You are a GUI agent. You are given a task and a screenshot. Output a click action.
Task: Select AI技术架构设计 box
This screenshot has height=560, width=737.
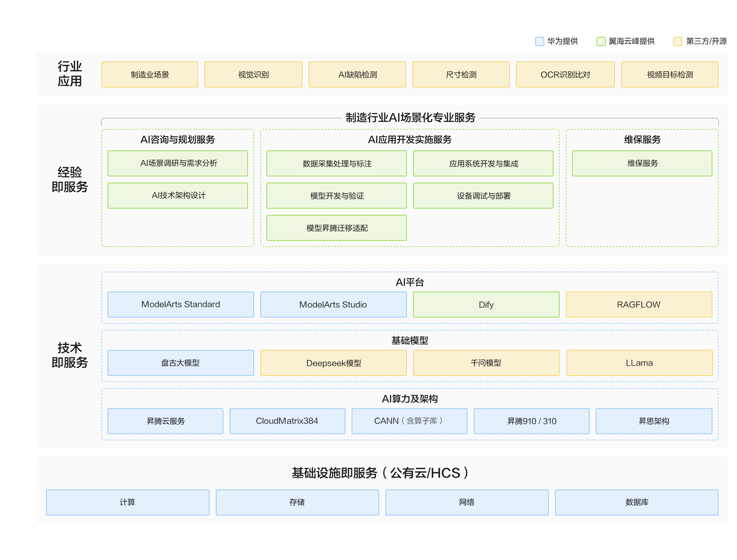(178, 196)
